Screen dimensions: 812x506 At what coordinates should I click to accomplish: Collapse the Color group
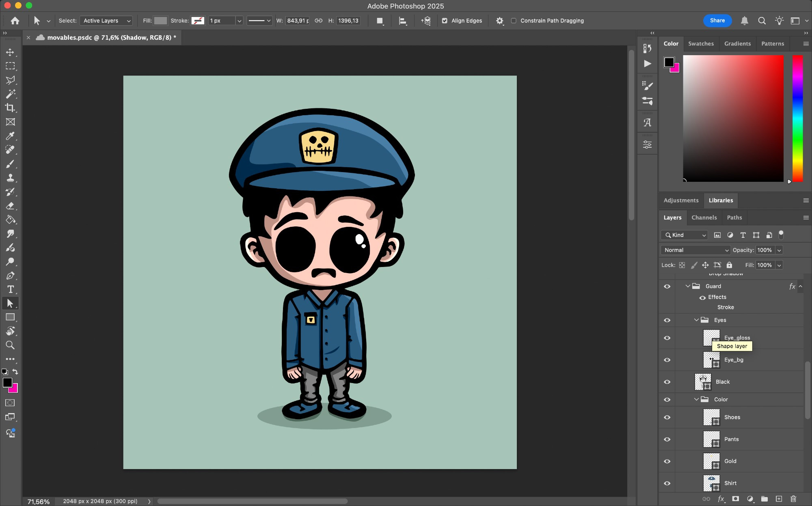pyautogui.click(x=696, y=399)
